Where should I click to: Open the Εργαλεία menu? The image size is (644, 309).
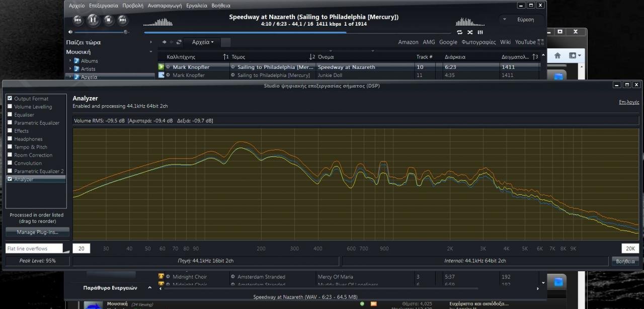tap(197, 6)
